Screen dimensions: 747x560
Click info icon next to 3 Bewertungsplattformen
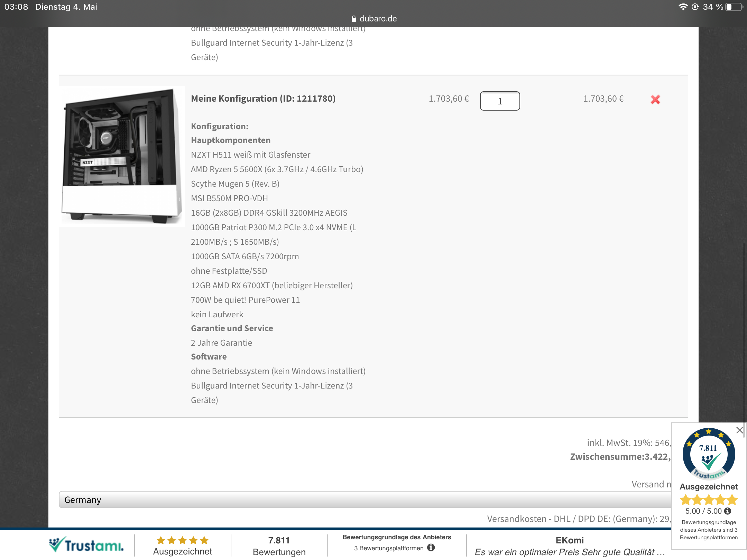coord(431,548)
